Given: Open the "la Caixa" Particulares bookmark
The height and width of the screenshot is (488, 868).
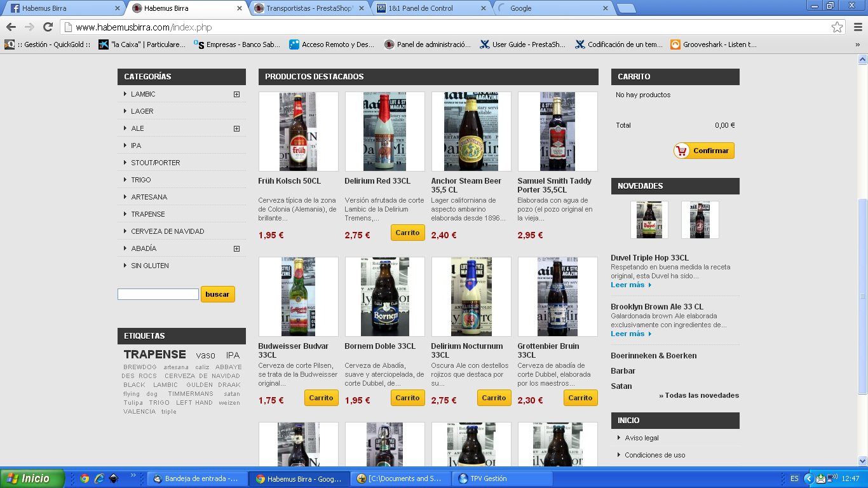Looking at the screenshot, I should [142, 44].
